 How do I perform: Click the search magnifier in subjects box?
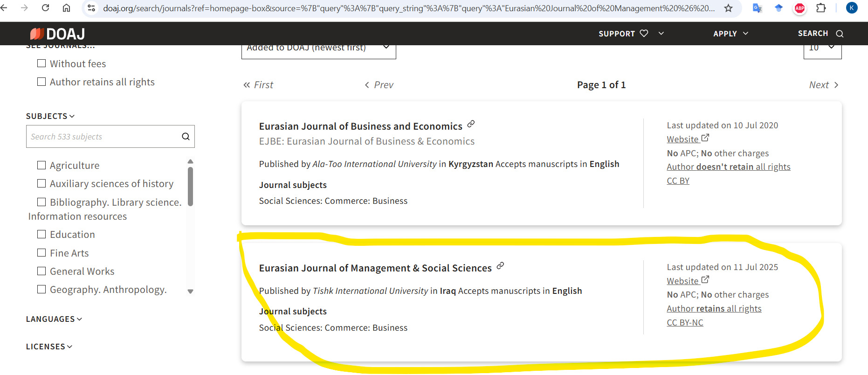click(x=186, y=137)
